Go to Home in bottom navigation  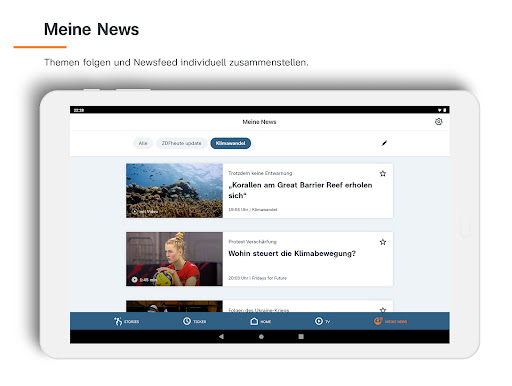point(260,321)
